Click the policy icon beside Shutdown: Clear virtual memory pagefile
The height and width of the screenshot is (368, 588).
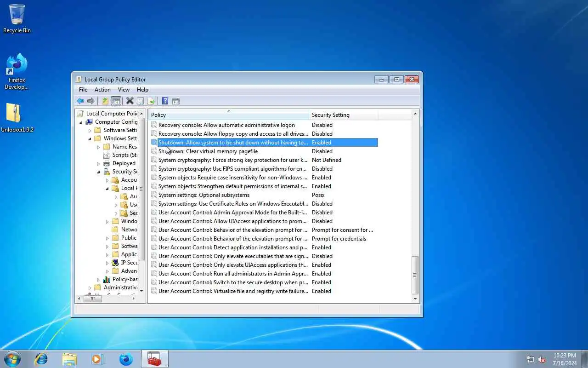click(154, 151)
